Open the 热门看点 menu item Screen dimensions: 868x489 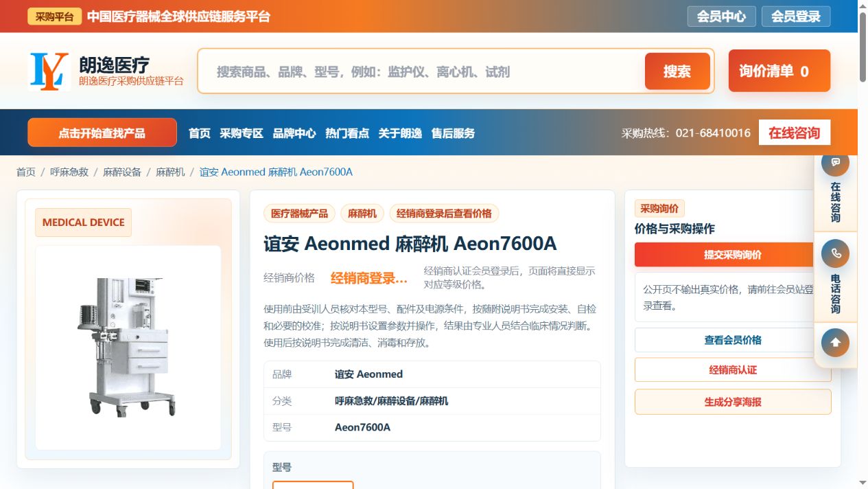347,133
